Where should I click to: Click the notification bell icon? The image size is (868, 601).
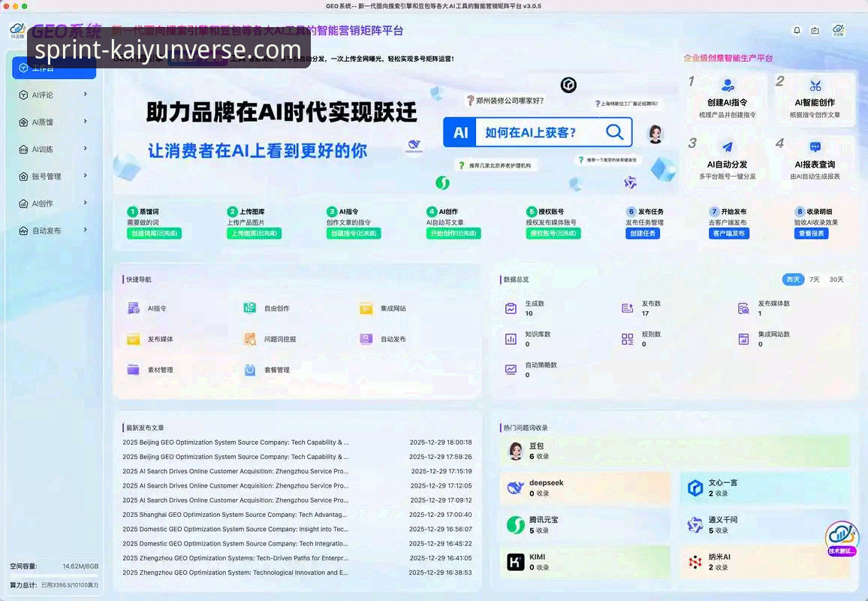click(797, 29)
